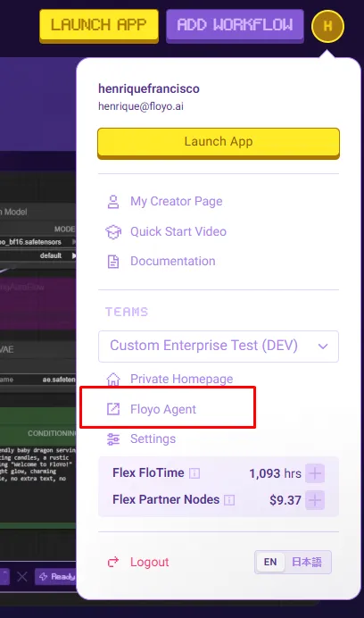Click the Settings sliders icon

(x=113, y=439)
